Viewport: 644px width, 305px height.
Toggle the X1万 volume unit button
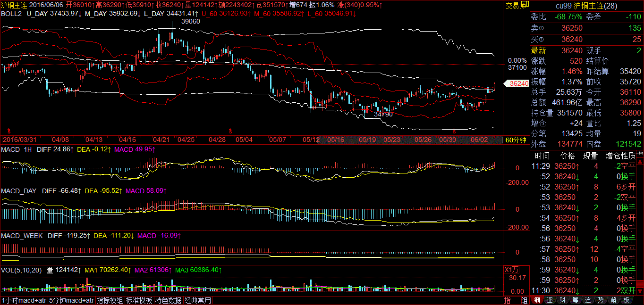(x=512, y=270)
